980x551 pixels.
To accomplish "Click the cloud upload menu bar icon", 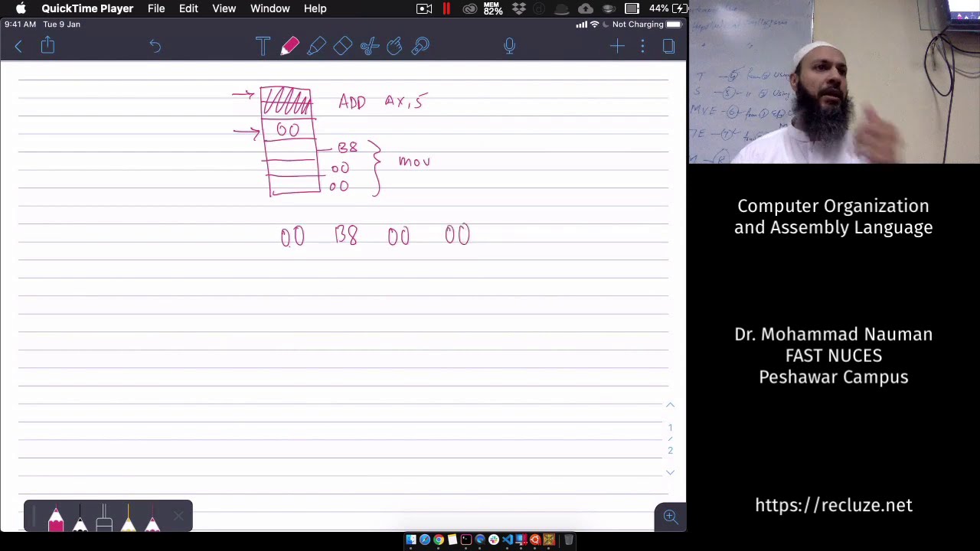I will 586,8.
